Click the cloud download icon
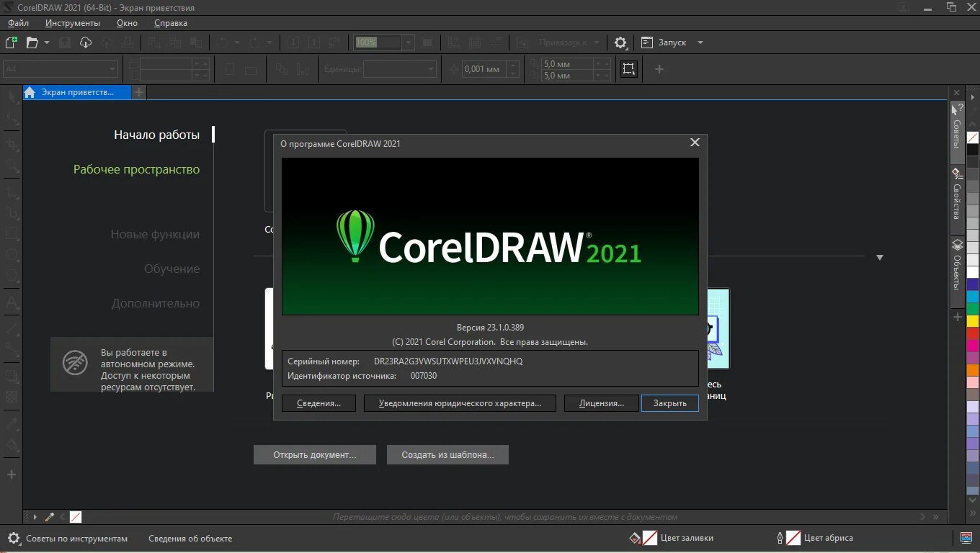 click(x=86, y=42)
